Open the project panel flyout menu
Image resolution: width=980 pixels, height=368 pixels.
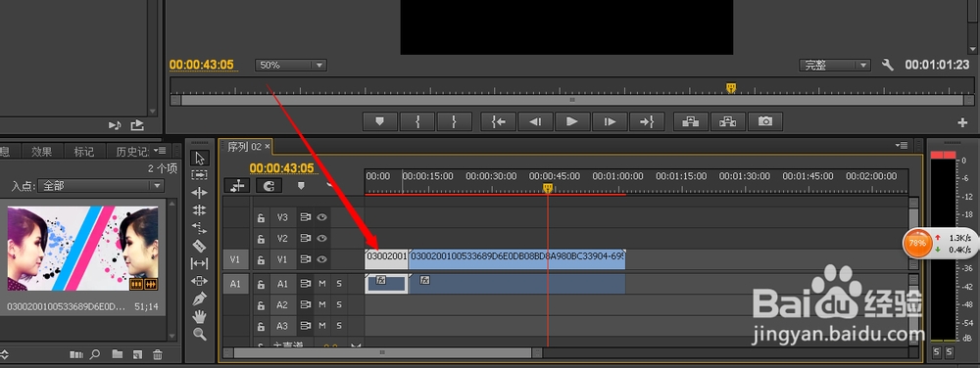[x=160, y=151]
